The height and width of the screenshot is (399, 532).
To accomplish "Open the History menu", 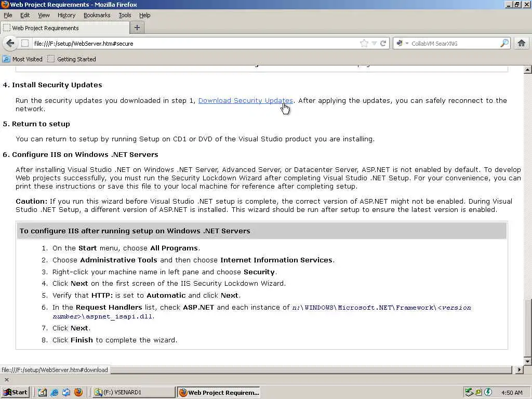I will (x=66, y=15).
